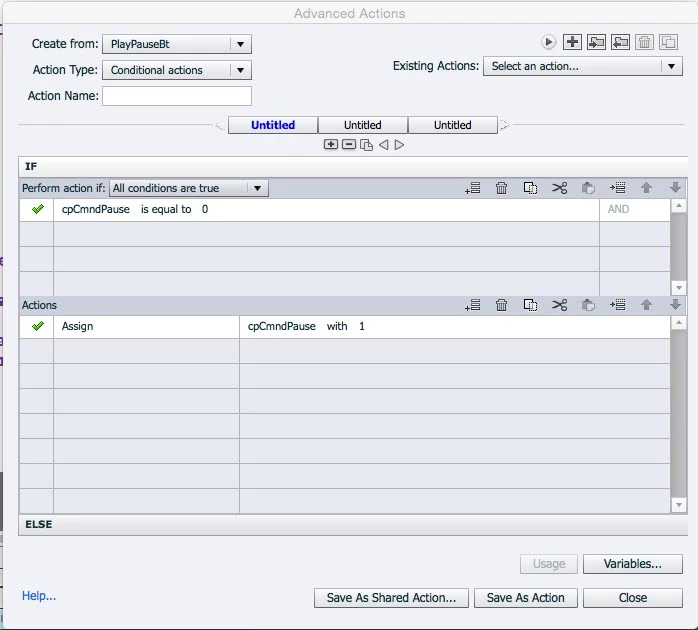Select the middle Untitled decision tab
The width and height of the screenshot is (698, 630).
tap(363, 125)
